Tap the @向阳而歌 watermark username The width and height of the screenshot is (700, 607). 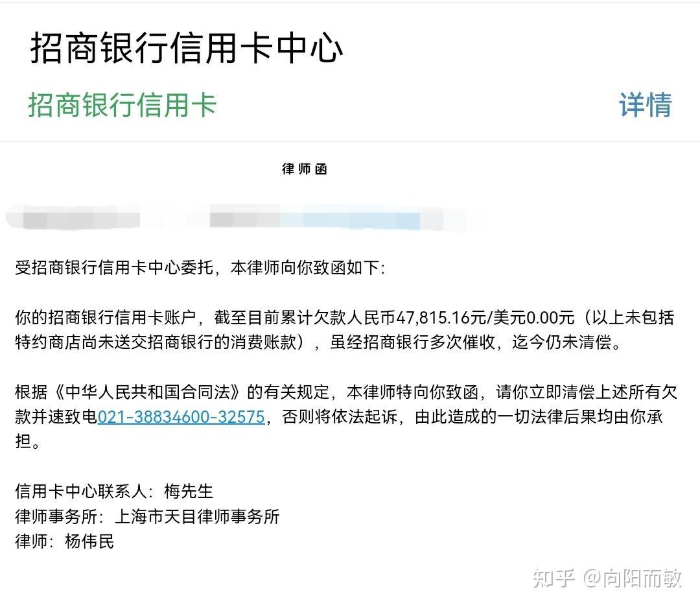pos(633,578)
